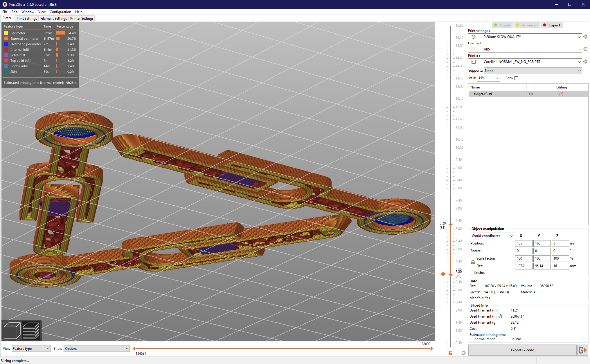The height and width of the screenshot is (364, 590).
Task: Click the PrusaSlicer logo in title bar
Action: point(5,4)
